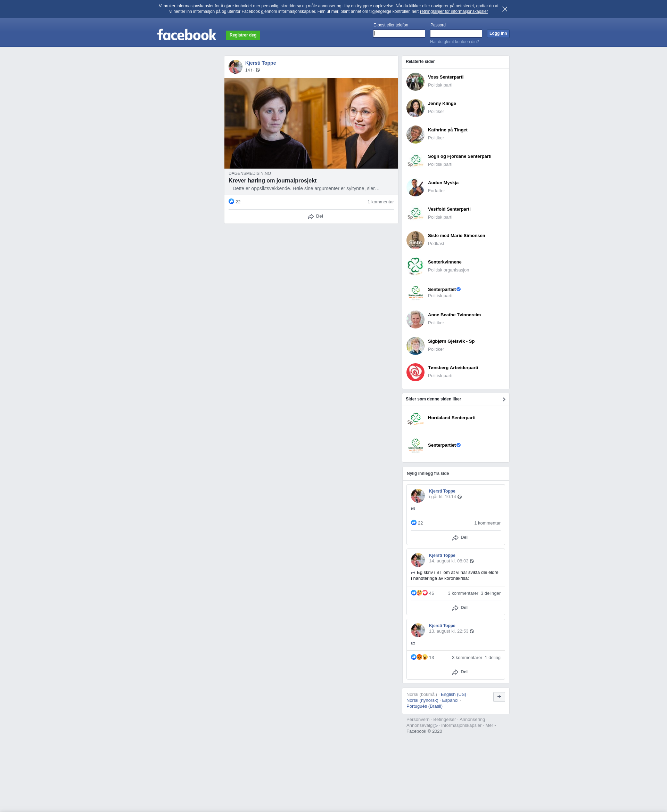Open Hordaland Senterparti logo
This screenshot has height=812, width=667.
415,419
